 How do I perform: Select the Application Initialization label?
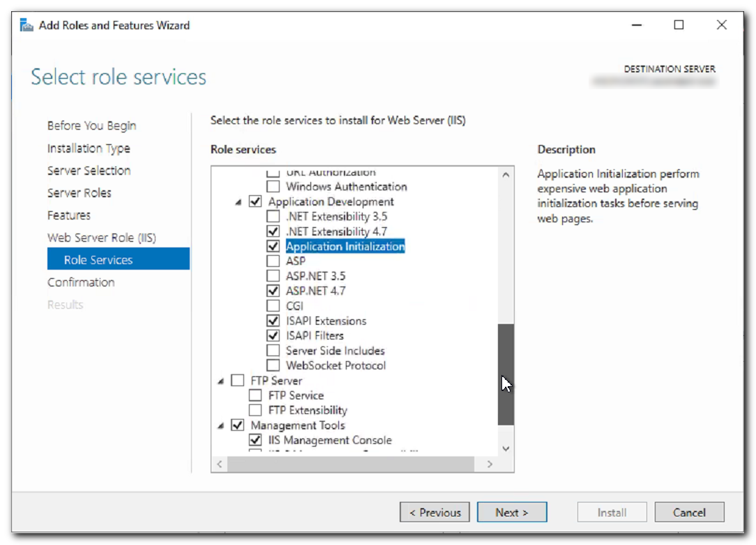345,246
